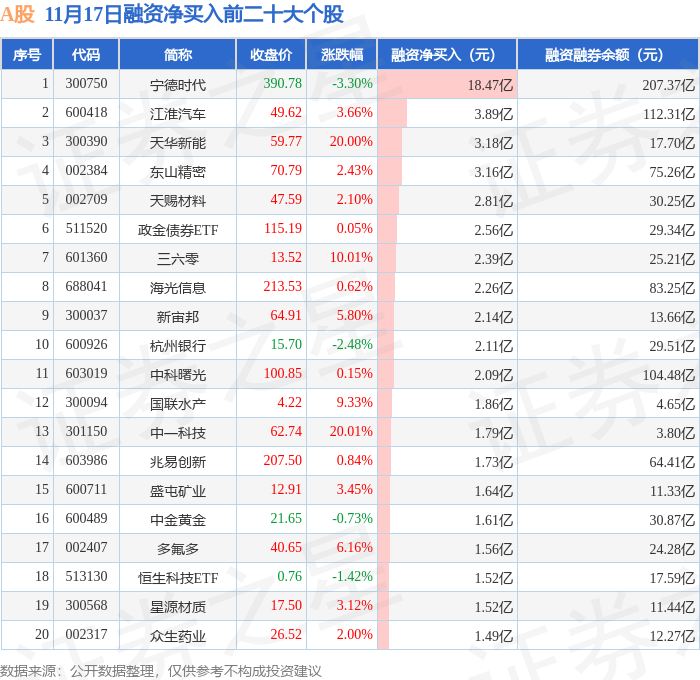700x680 pixels.
Task: Click the 收盘价 column header
Action: coord(271,54)
